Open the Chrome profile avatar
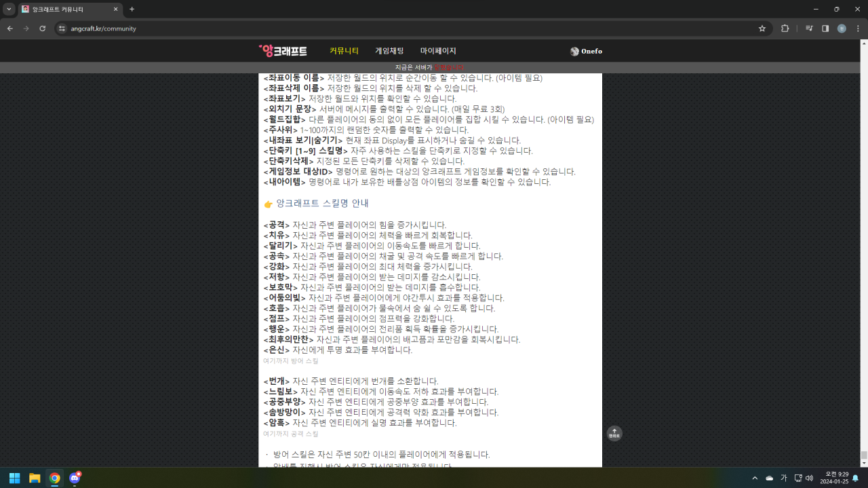The height and width of the screenshot is (488, 868). tap(842, 29)
